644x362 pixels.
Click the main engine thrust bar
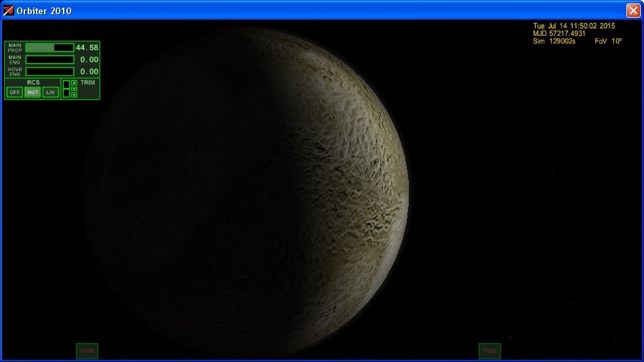pyautogui.click(x=49, y=60)
